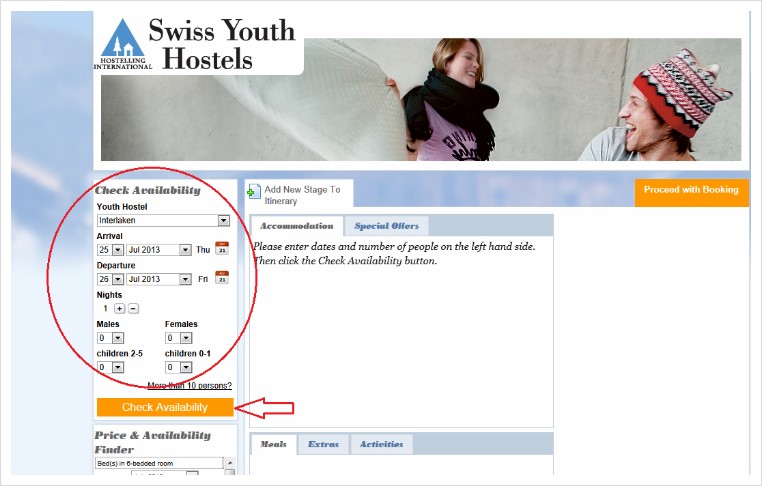Click the Add New Stage page icon
The image size is (762, 486).
[x=254, y=191]
